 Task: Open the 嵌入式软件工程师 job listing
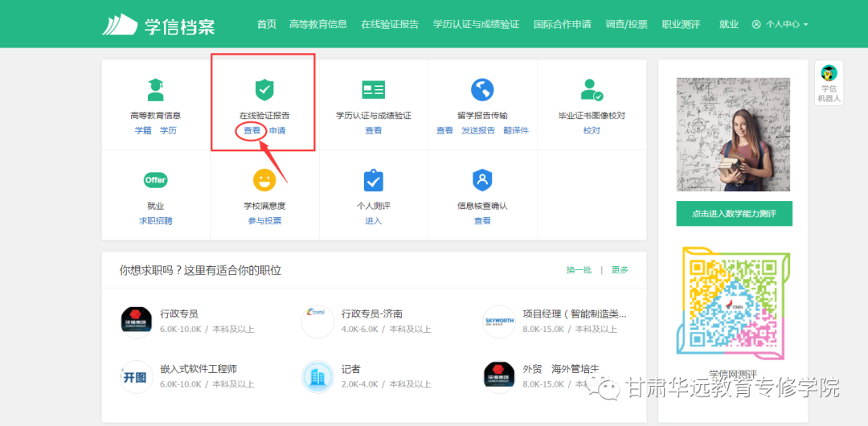(x=199, y=369)
